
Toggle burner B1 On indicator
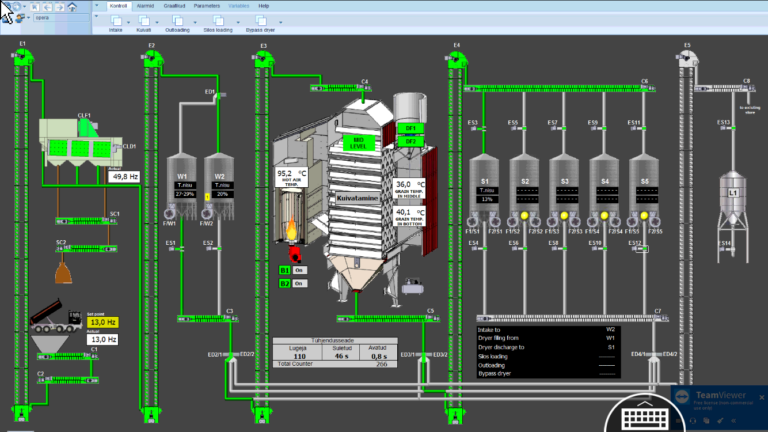click(x=298, y=270)
